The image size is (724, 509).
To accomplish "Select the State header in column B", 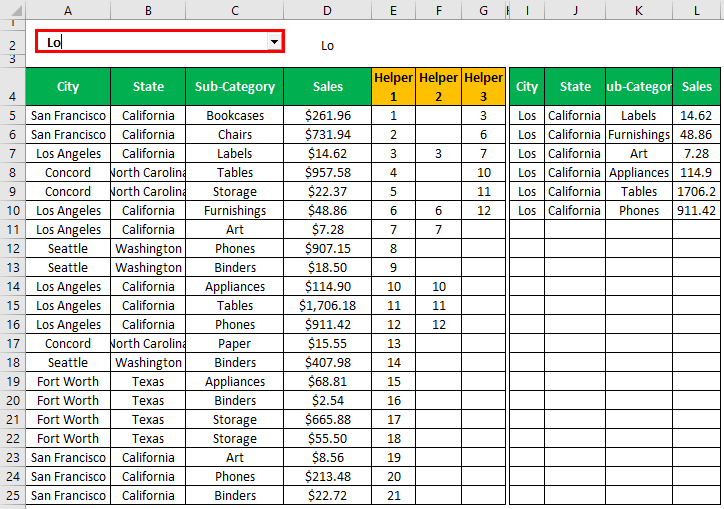I will point(148,86).
